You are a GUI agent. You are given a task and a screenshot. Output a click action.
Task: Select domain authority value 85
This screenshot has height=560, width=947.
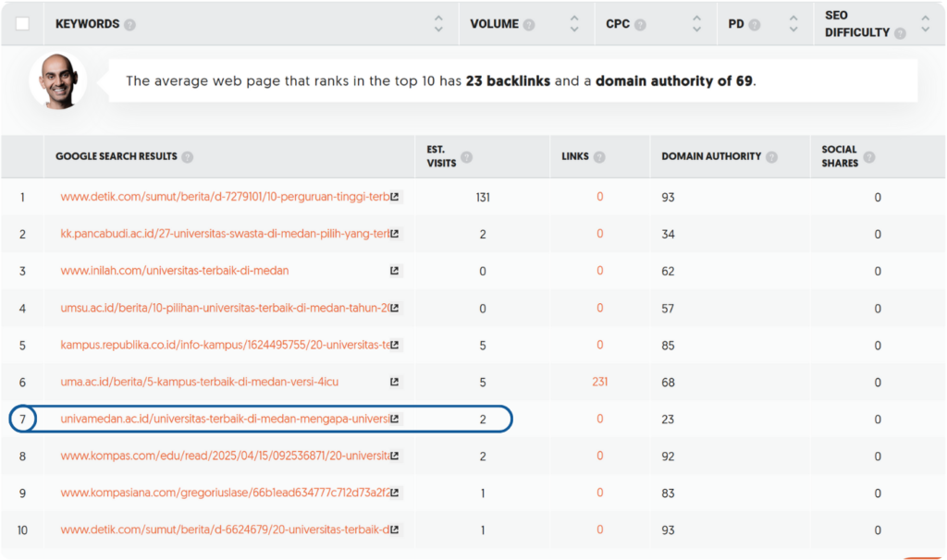(x=668, y=346)
